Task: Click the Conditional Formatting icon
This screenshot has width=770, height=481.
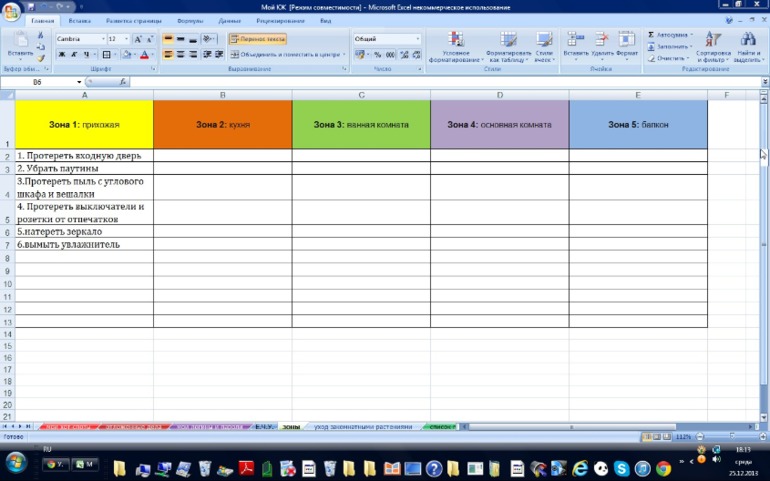Action: (x=456, y=41)
